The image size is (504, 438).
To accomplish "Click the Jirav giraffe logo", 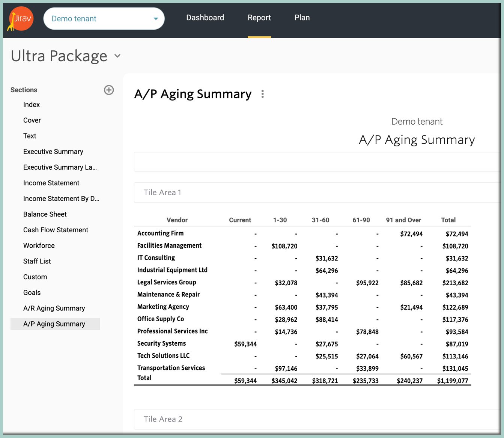I will point(20,19).
